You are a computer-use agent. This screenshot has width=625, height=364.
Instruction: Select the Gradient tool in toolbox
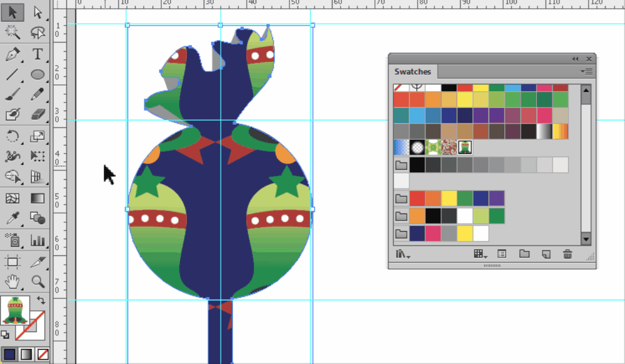(x=37, y=198)
